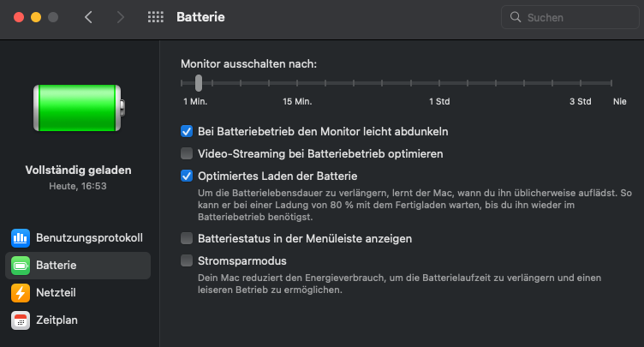Click the orange Netzteil lightning icon
Image resolution: width=644 pixels, height=347 pixels.
pyautogui.click(x=21, y=293)
